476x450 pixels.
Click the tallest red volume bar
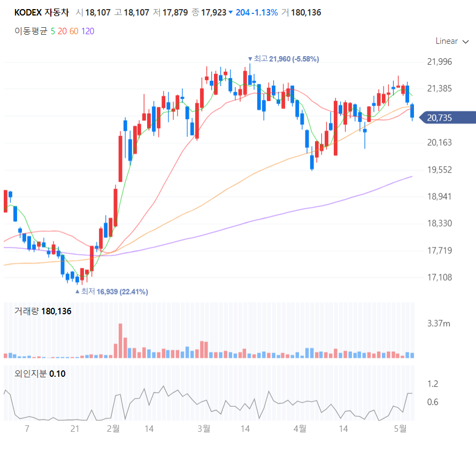tap(120, 341)
